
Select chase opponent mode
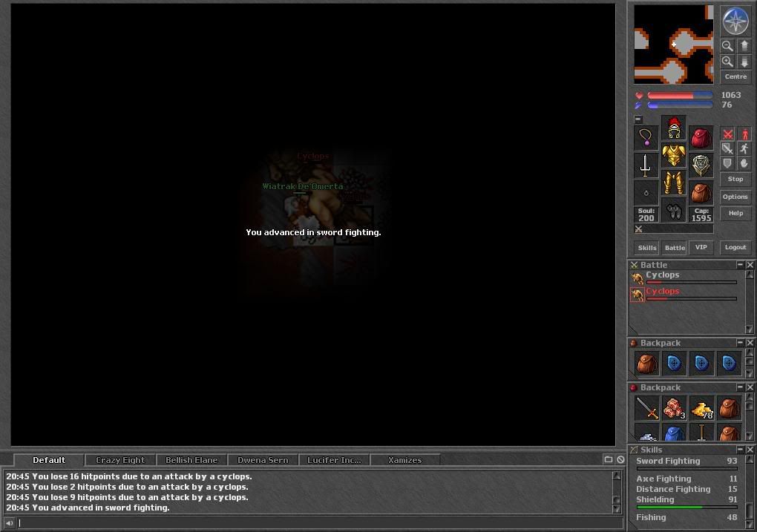pos(744,148)
